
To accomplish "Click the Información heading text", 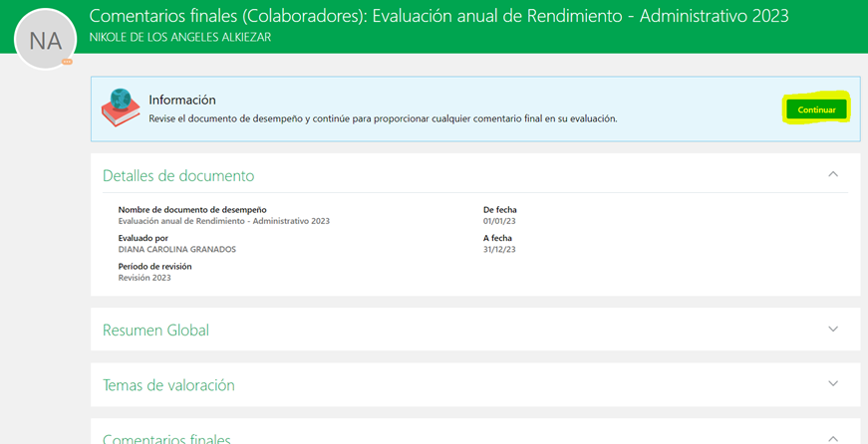I will [x=182, y=100].
